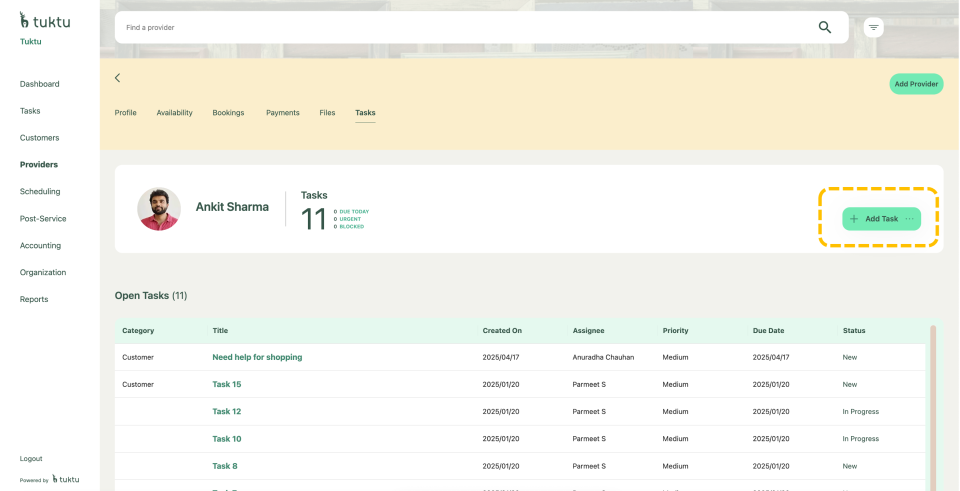This screenshot has width=960, height=491.
Task: Click Ankit Sharma's profile photo
Action: pos(158,209)
